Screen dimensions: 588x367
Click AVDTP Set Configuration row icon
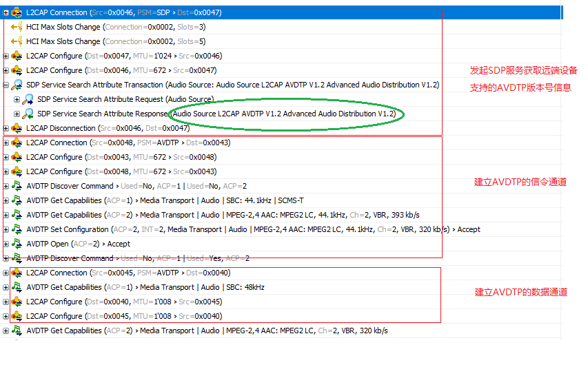17,229
